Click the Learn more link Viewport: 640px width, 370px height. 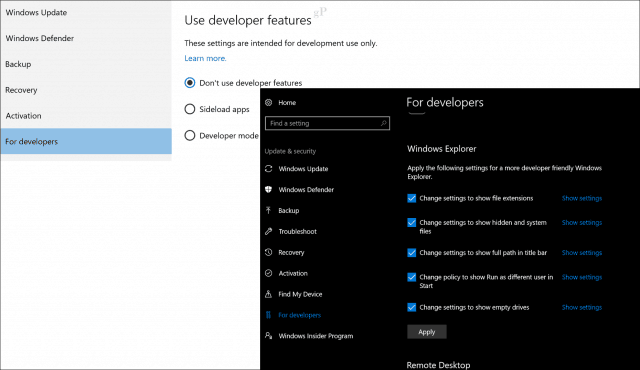[x=205, y=58]
